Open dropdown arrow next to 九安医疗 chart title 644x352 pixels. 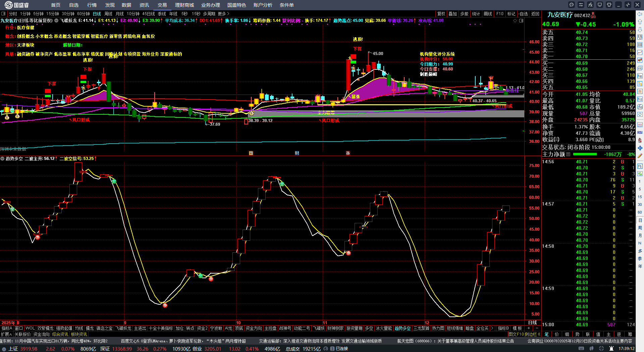(56, 20)
